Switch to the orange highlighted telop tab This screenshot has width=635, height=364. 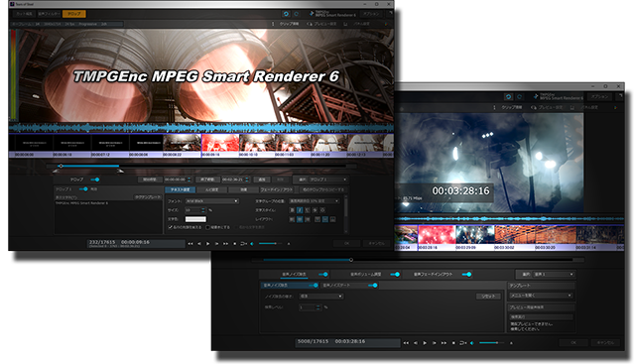point(74,14)
